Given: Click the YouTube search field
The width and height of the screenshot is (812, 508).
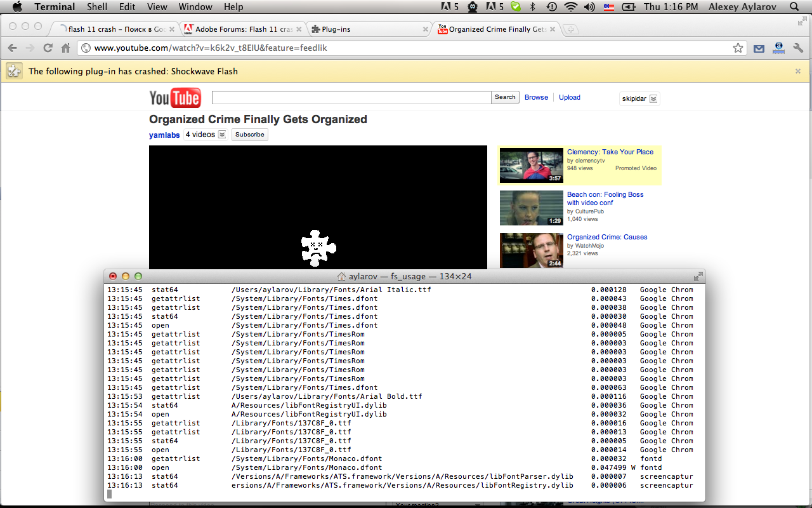Looking at the screenshot, I should click(x=351, y=97).
